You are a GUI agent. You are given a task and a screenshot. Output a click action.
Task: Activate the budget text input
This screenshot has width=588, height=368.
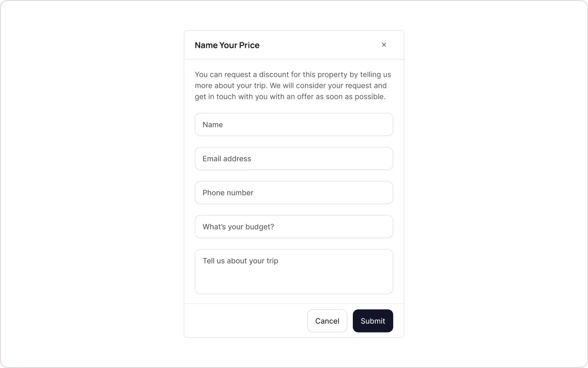tap(294, 227)
